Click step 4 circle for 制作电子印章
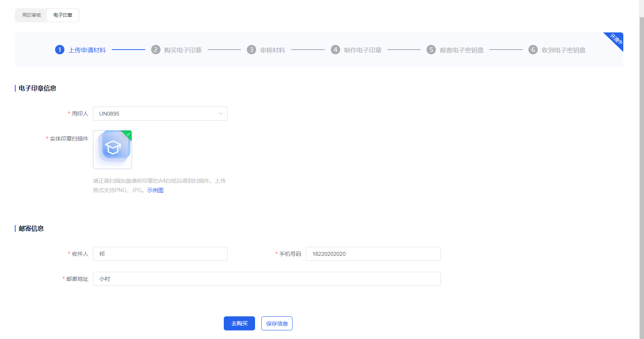This screenshot has width=644, height=339. (335, 50)
